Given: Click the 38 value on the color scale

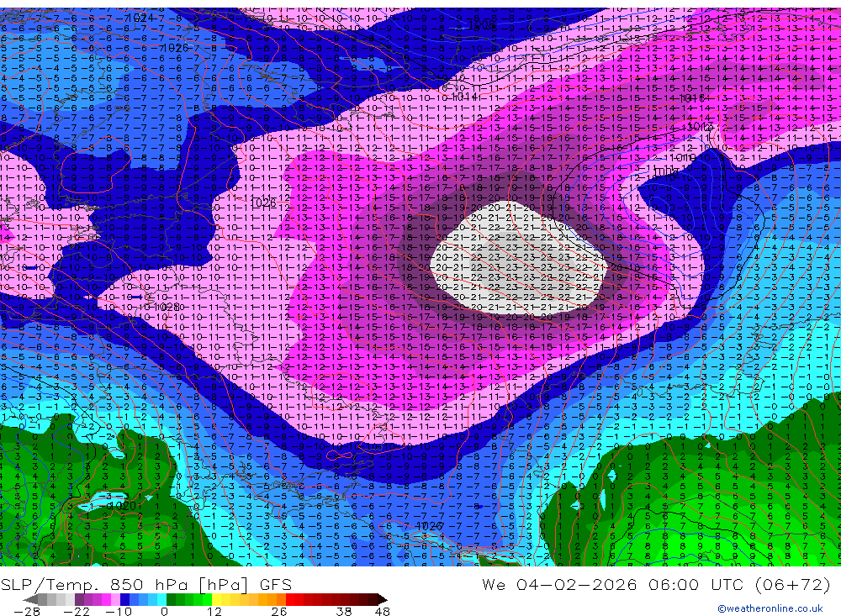Looking at the screenshot, I should 344,611.
